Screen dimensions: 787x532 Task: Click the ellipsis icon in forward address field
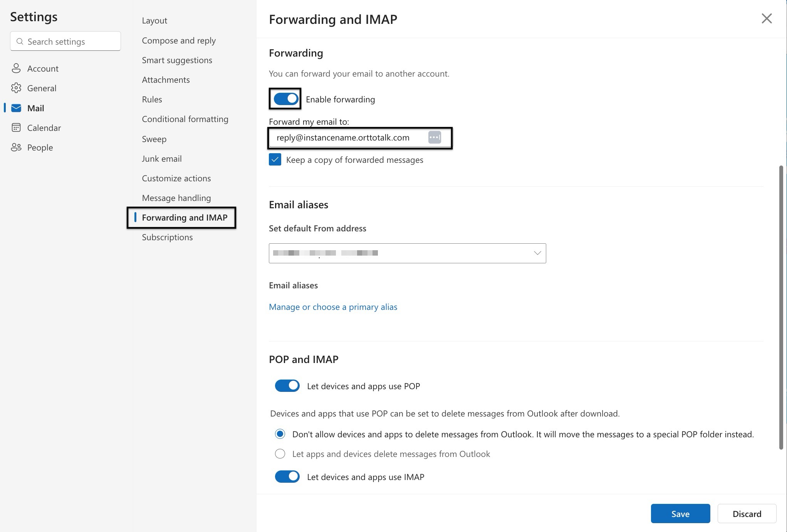click(x=435, y=137)
